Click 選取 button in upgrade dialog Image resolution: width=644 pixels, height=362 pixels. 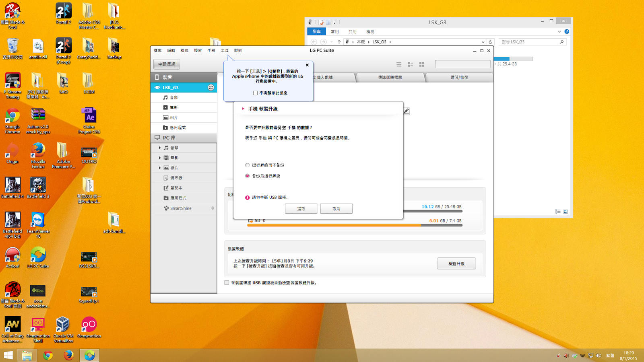point(301,209)
